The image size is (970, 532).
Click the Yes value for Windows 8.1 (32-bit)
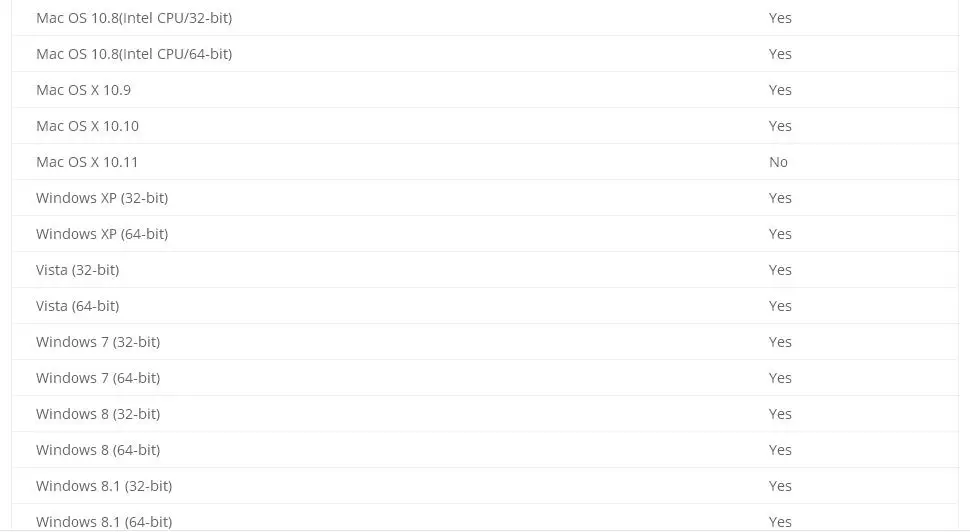780,486
